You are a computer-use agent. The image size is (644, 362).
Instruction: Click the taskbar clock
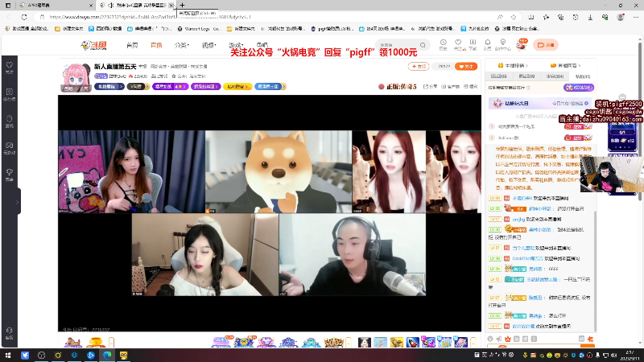tap(630, 355)
